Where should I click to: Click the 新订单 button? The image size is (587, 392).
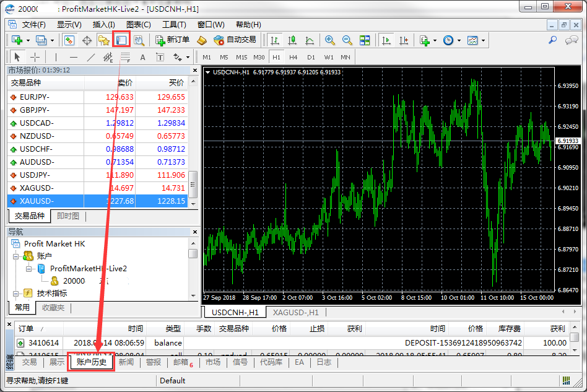pyautogui.click(x=172, y=40)
